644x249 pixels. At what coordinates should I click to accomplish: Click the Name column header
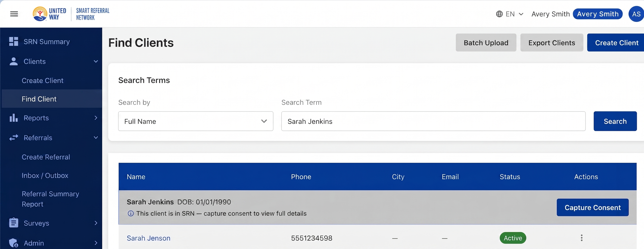coord(136,177)
